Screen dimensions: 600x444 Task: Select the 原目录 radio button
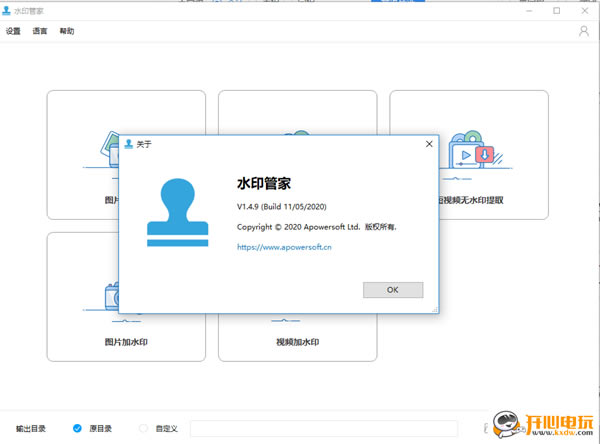[77, 428]
